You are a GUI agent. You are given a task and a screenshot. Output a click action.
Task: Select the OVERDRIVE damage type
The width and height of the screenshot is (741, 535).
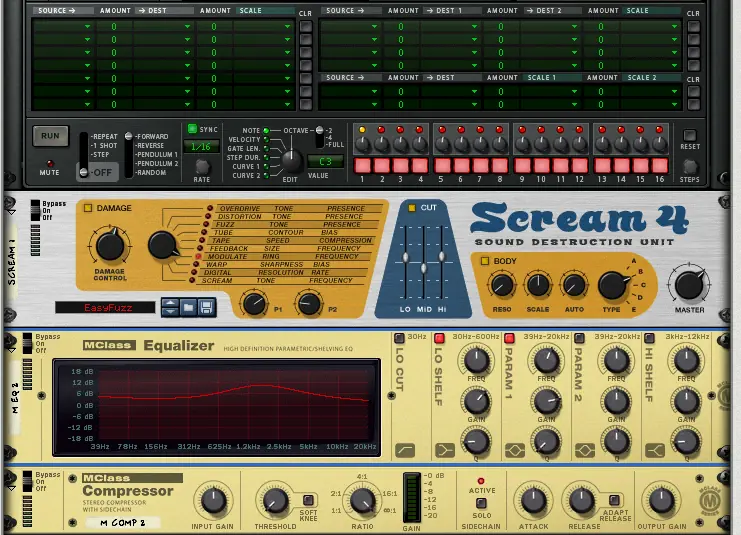[240, 208]
